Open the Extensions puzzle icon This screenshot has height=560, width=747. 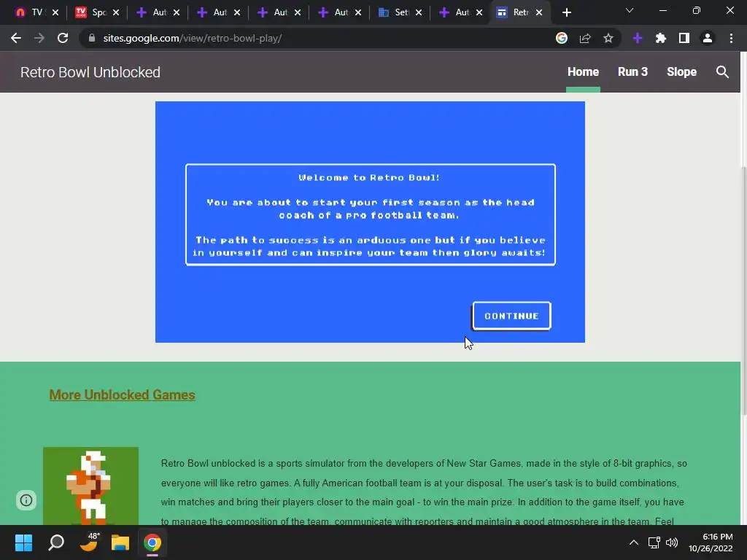pos(660,38)
